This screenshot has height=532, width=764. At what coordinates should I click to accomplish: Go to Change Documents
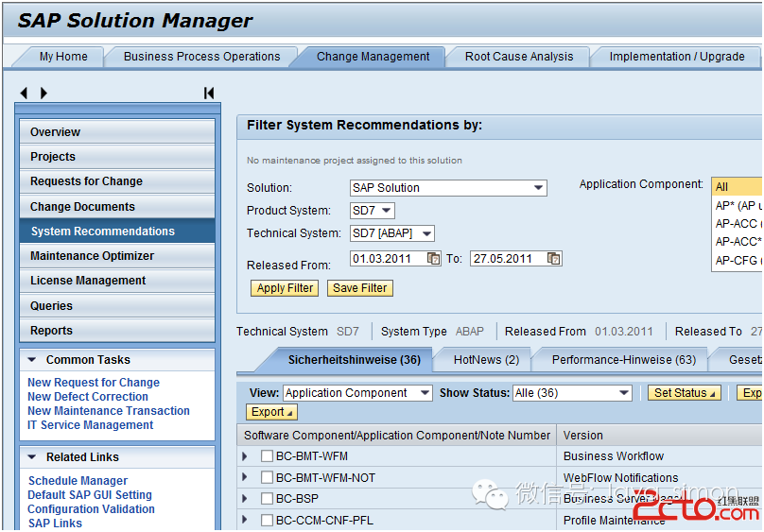tap(117, 206)
